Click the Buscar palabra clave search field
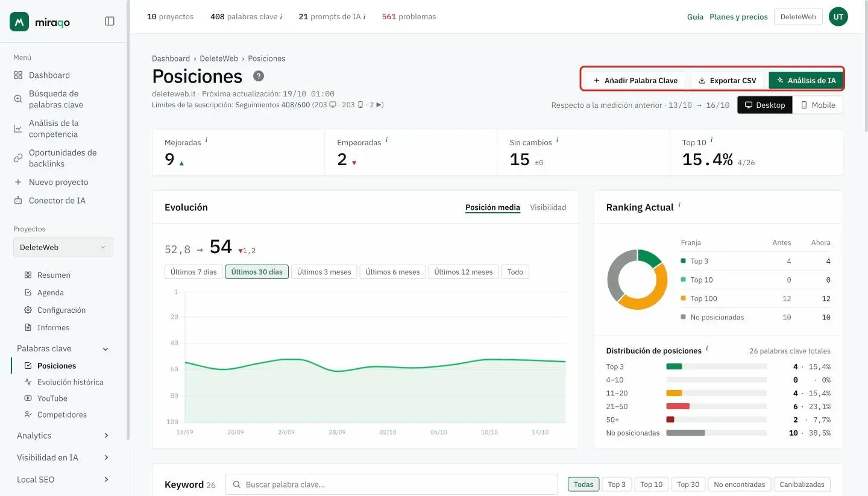 click(x=392, y=485)
